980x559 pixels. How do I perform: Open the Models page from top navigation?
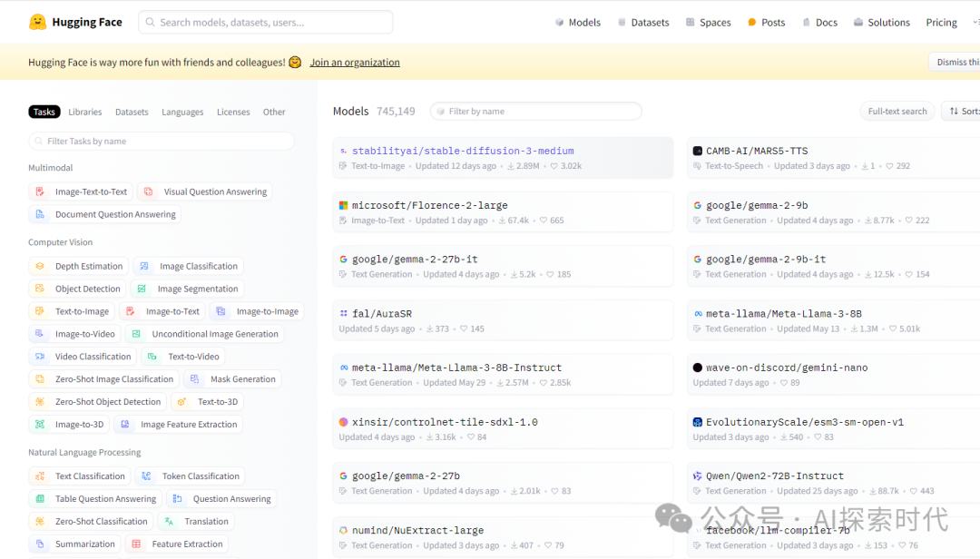point(577,23)
